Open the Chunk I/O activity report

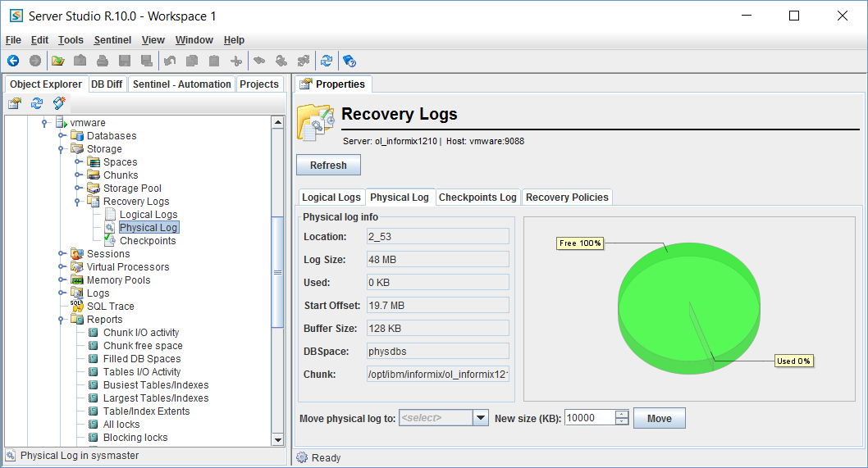point(140,333)
